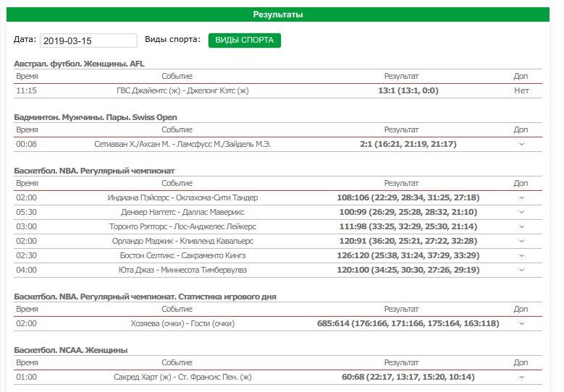Expand details for Орландо Мэджик - Кливленд row
Viewport: 564px width, 392px height.
[x=521, y=241]
